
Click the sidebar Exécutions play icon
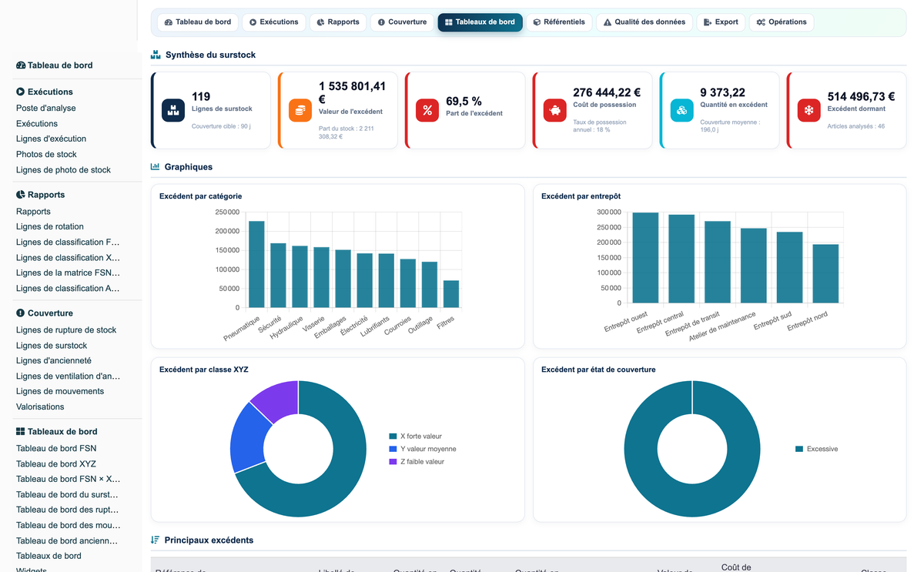21,92
